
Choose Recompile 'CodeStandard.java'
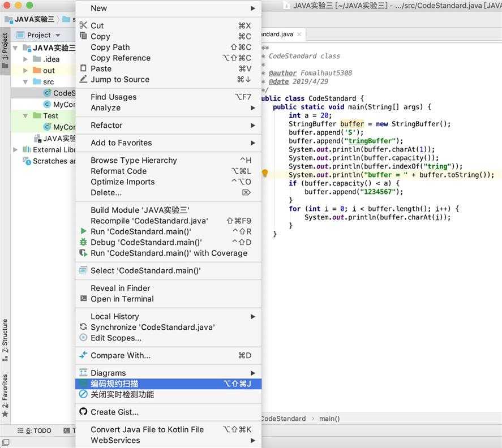pos(169,221)
